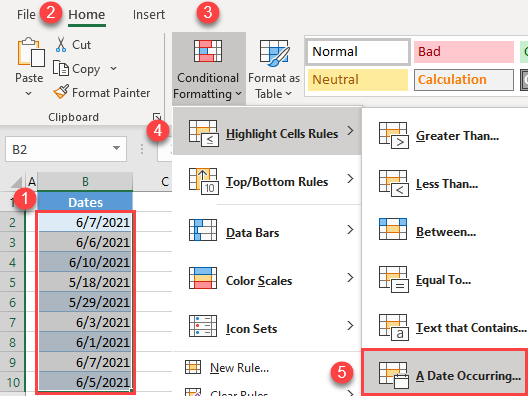The image size is (528, 396).
Task: Apply the Calculation cell style
Action: point(464,80)
